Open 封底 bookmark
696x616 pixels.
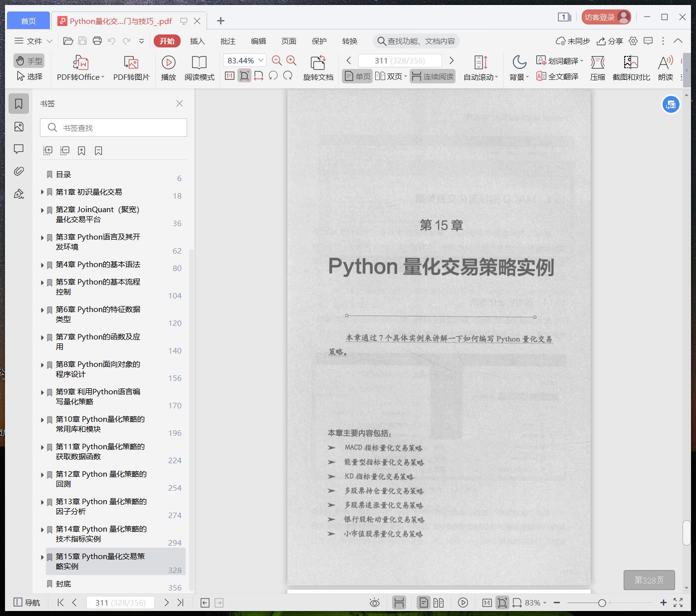pyautogui.click(x=63, y=584)
